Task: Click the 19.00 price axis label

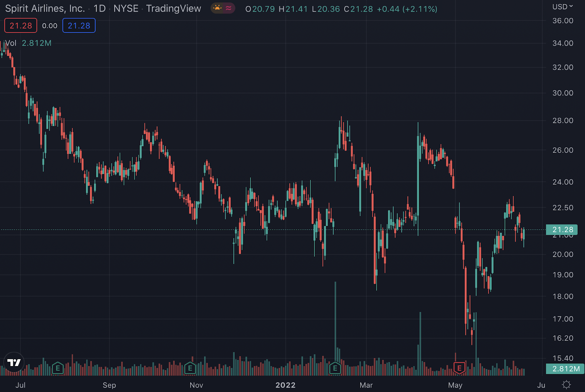Action: 563,275
